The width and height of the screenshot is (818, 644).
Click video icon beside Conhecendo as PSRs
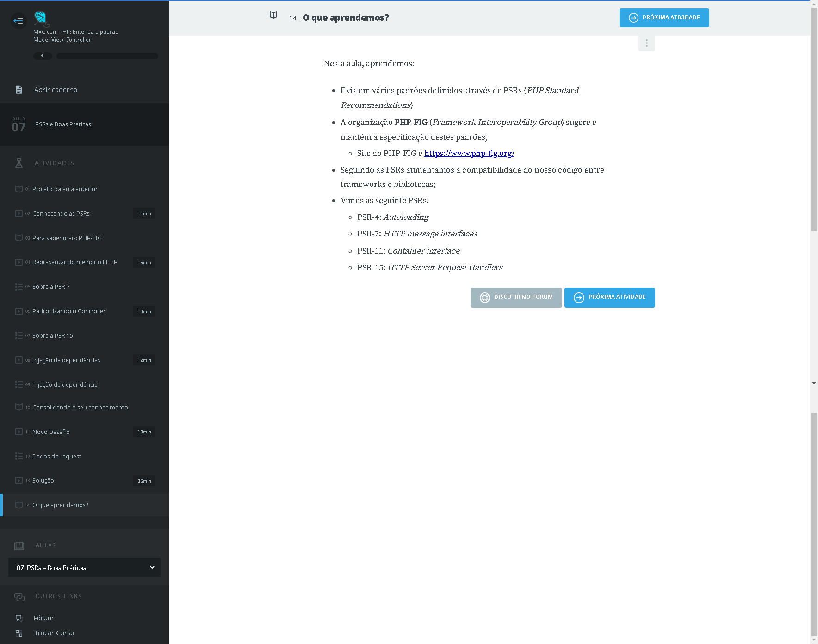pyautogui.click(x=19, y=214)
